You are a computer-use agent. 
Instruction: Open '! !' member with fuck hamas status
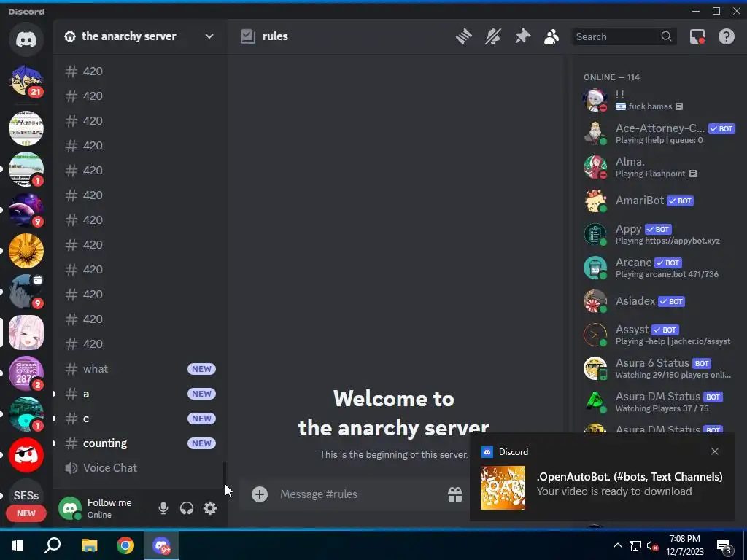point(659,100)
